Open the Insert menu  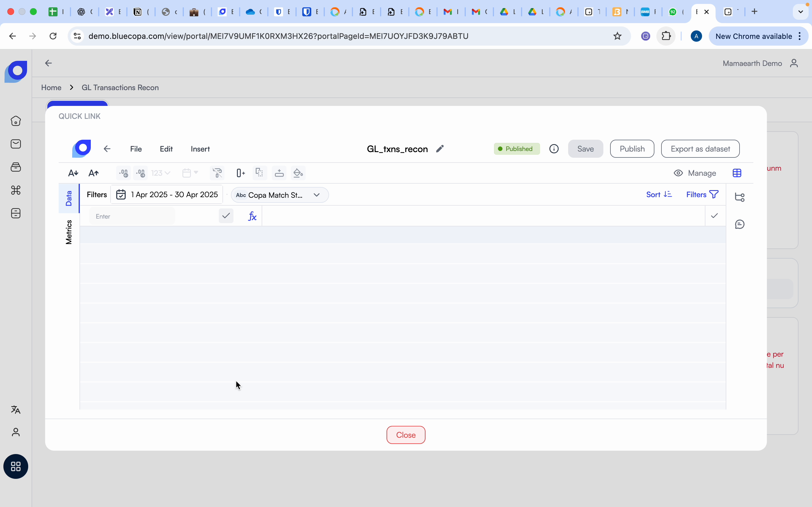click(200, 149)
